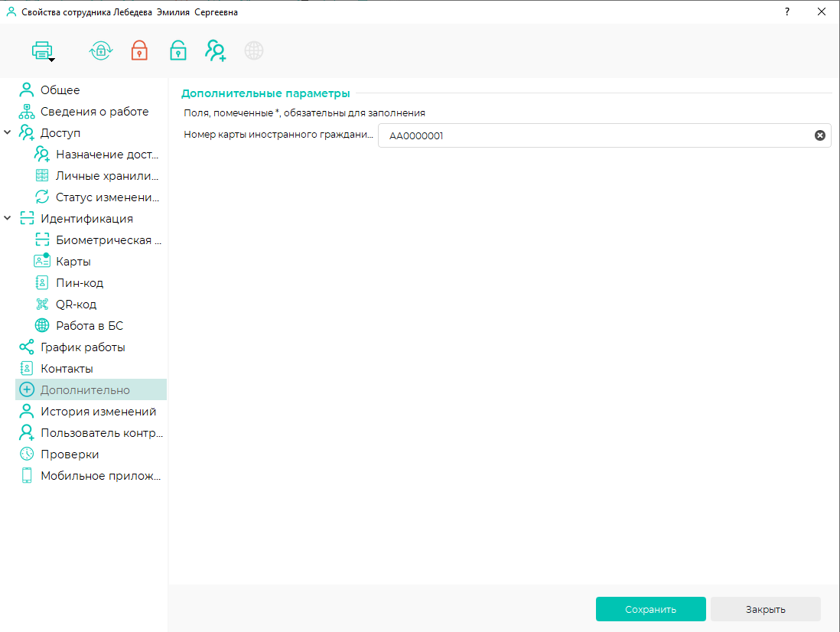Collapse the Доступ tree section
This screenshot has height=632, width=840.
tap(8, 133)
